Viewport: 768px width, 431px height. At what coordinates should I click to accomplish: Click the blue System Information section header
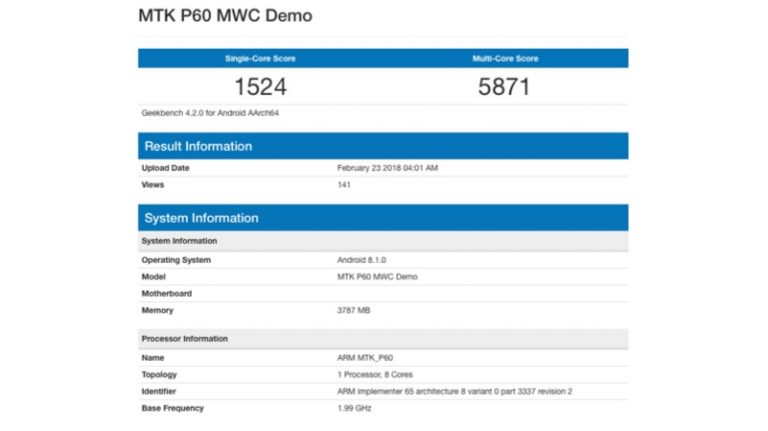tap(201, 218)
